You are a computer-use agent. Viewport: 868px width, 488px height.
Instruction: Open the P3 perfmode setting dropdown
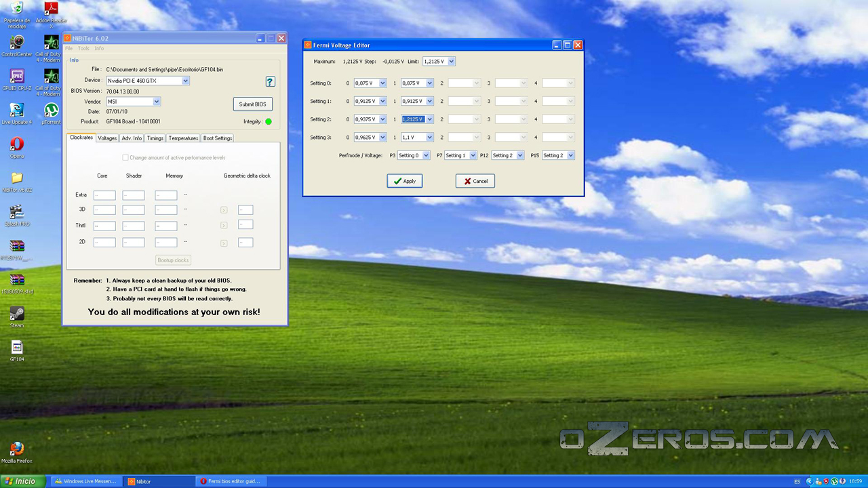[426, 156]
